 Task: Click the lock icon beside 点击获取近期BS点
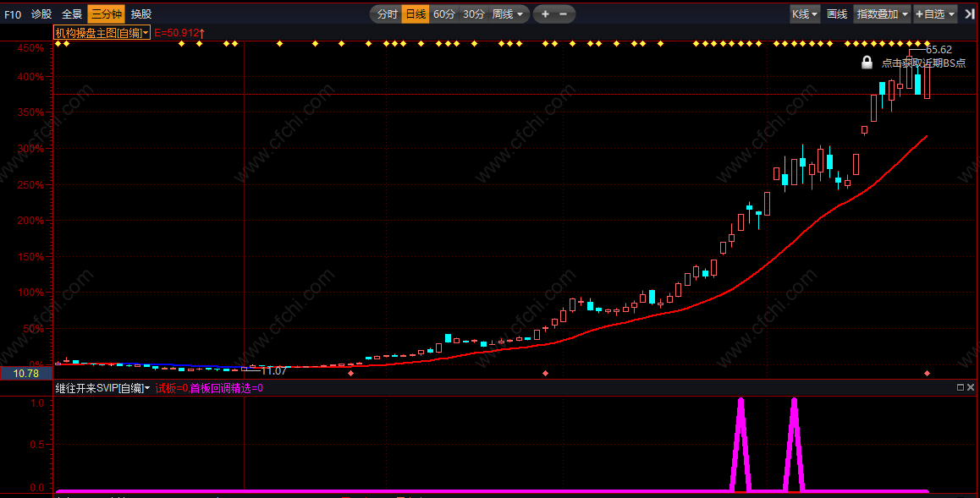point(867,63)
